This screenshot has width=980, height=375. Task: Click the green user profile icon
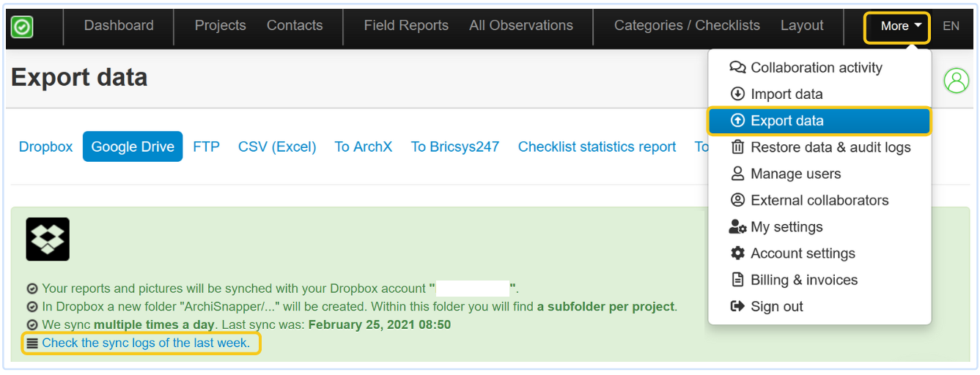[x=956, y=81]
